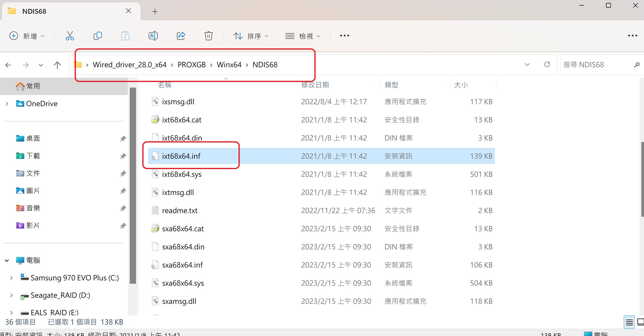Paste from clipboard via paste icon
644x336 pixels.
click(x=125, y=36)
